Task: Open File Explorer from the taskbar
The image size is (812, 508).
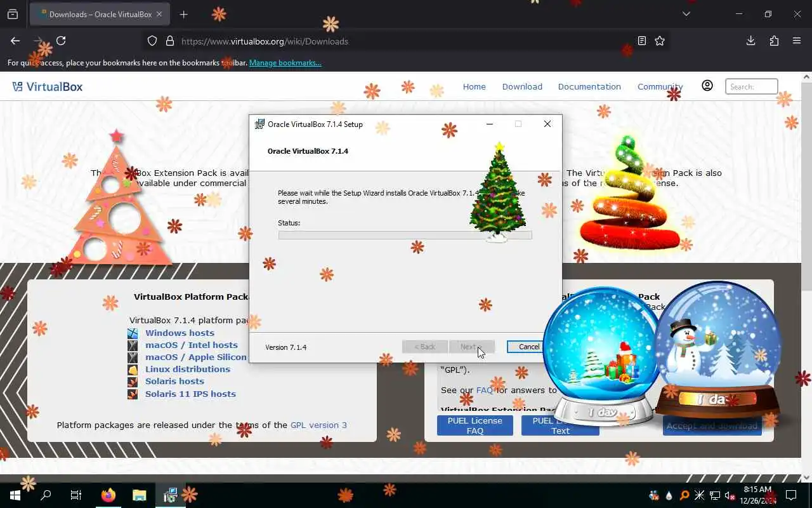Action: (x=139, y=495)
